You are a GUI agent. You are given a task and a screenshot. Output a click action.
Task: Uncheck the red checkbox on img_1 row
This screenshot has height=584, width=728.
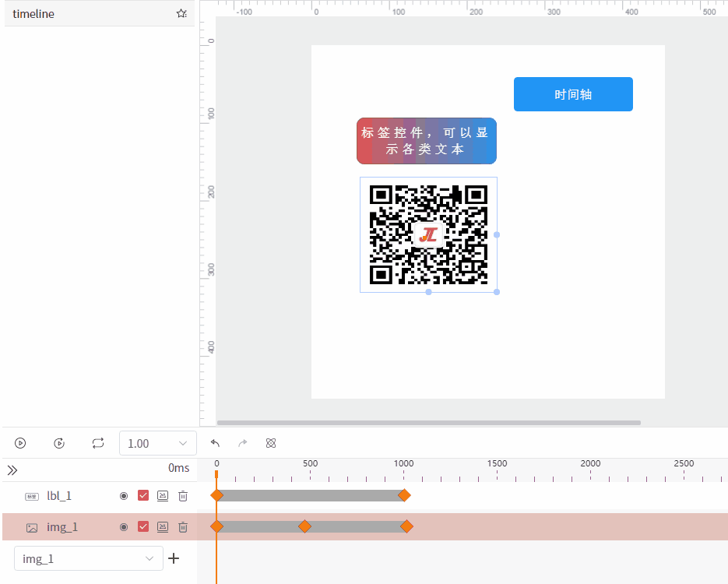(143, 526)
